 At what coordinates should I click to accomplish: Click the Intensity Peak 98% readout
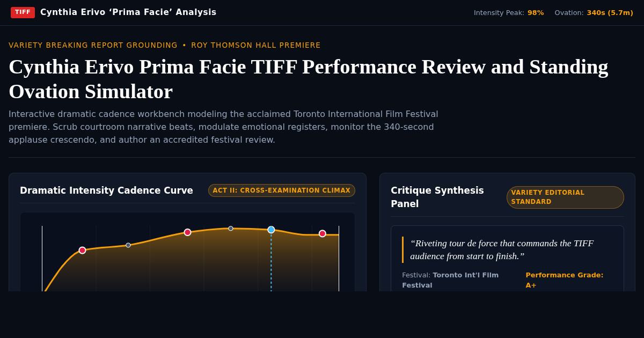click(509, 13)
